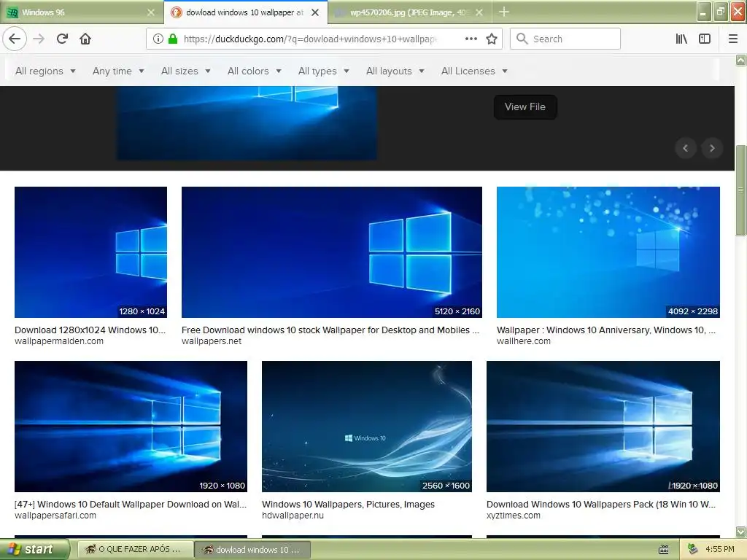Open the 4092 × 2298 wallpaper thumbnail

(x=608, y=252)
